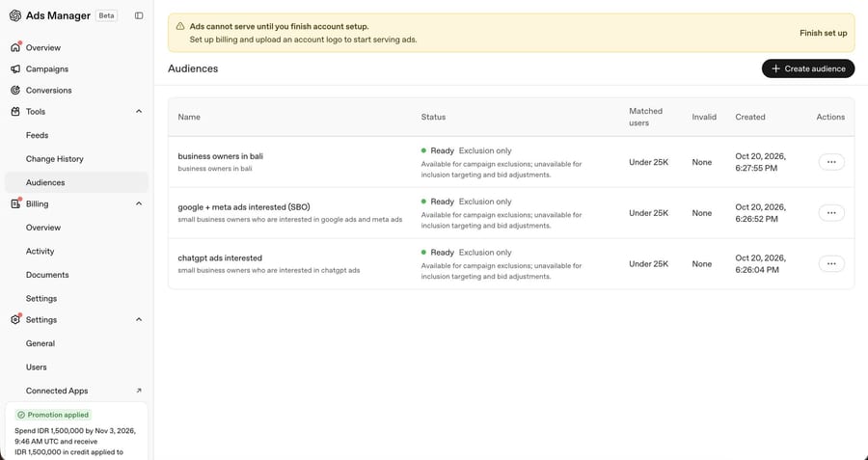The height and width of the screenshot is (460, 868).
Task: Click Ready status for business owners in bali
Action: click(x=442, y=150)
